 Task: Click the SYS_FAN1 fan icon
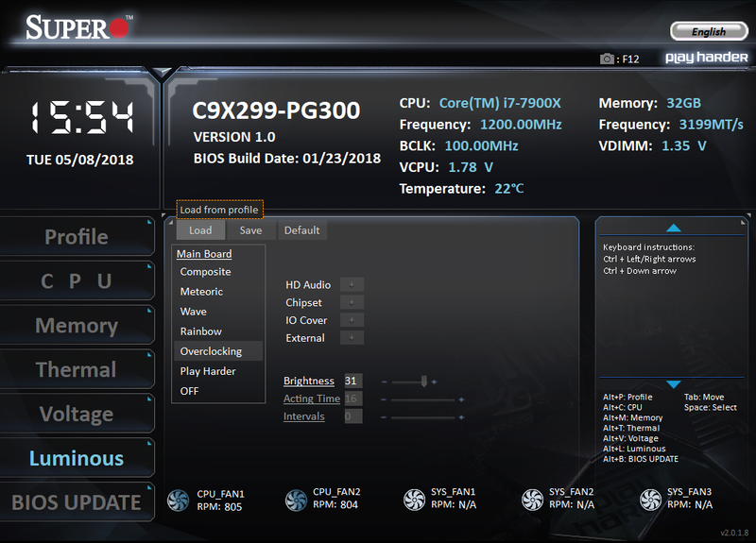point(414,500)
